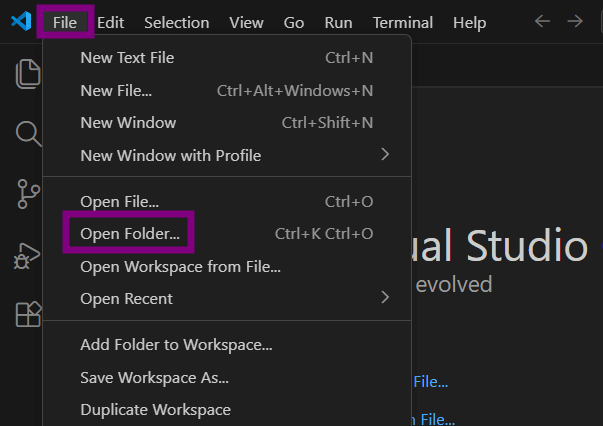Viewport: 603px width, 426px height.
Task: Open the Go menu
Action: pos(294,22)
